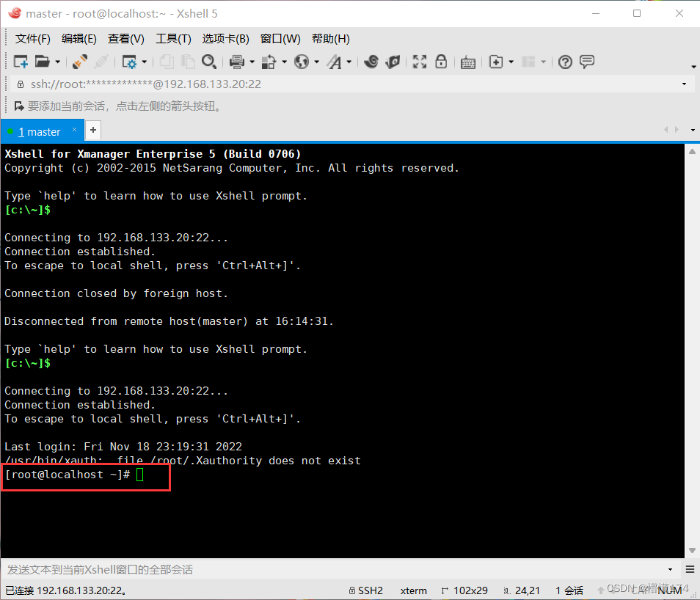Expand the print icon dropdown arrow
Viewport: 700px width, 600px height.
point(250,62)
